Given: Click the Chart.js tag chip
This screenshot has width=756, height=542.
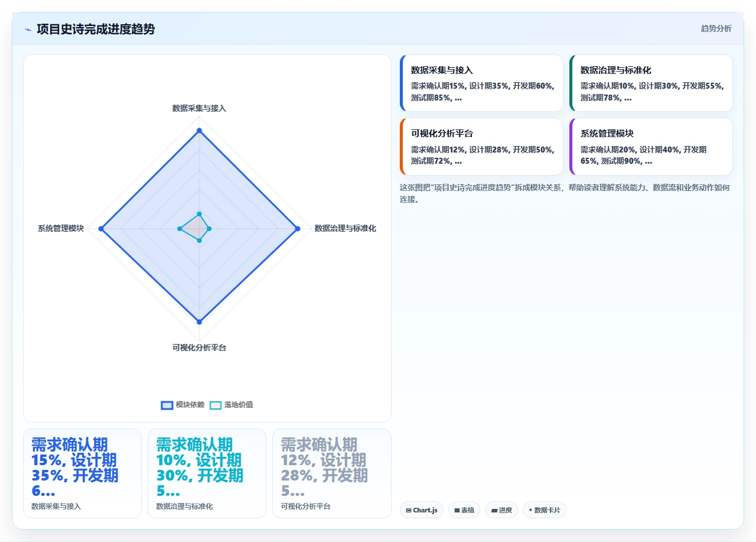Looking at the screenshot, I should click(x=422, y=510).
